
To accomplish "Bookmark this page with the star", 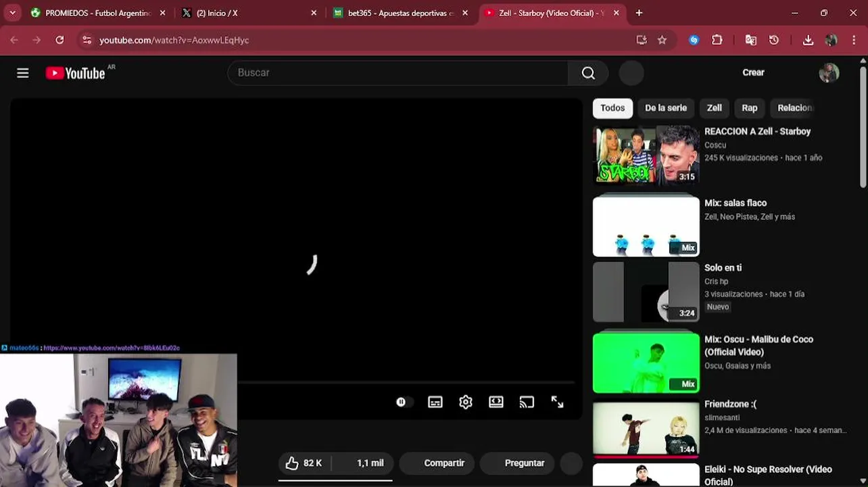I will tap(662, 41).
